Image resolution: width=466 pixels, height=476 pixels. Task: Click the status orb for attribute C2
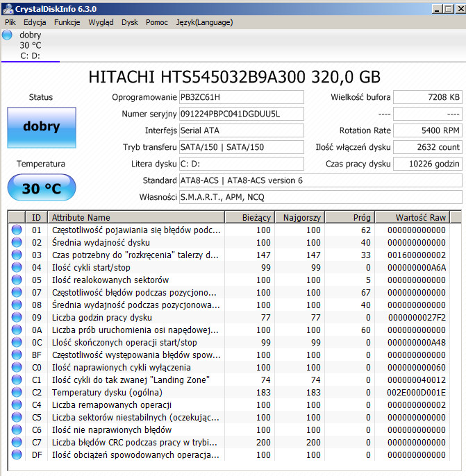(17, 392)
